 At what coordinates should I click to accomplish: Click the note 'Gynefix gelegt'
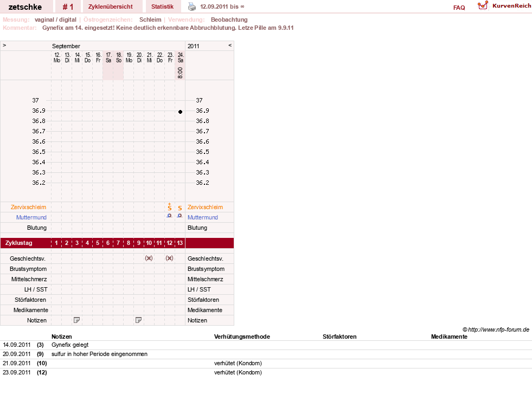point(70,345)
